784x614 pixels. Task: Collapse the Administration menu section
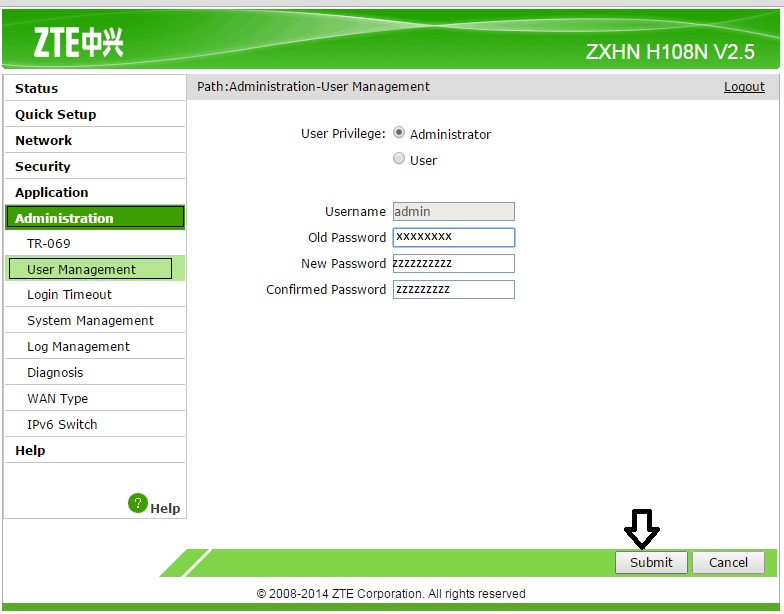(95, 218)
